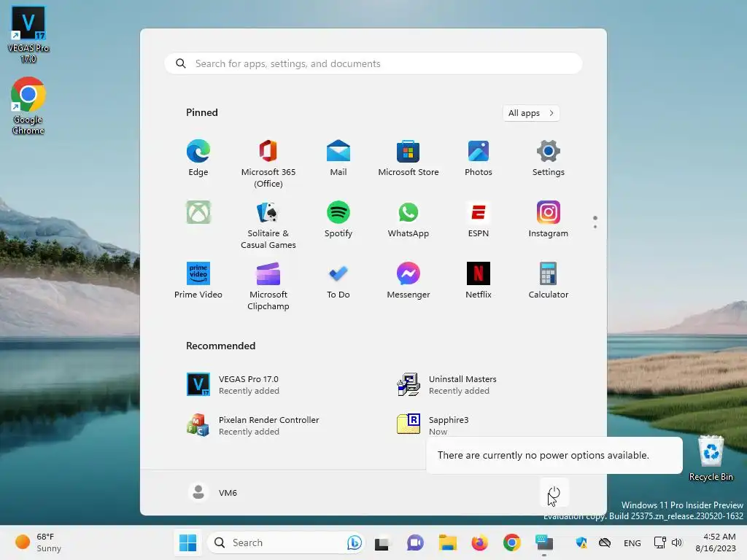The width and height of the screenshot is (747, 560).
Task: Open WhatsApp pinned app
Action: (409, 219)
